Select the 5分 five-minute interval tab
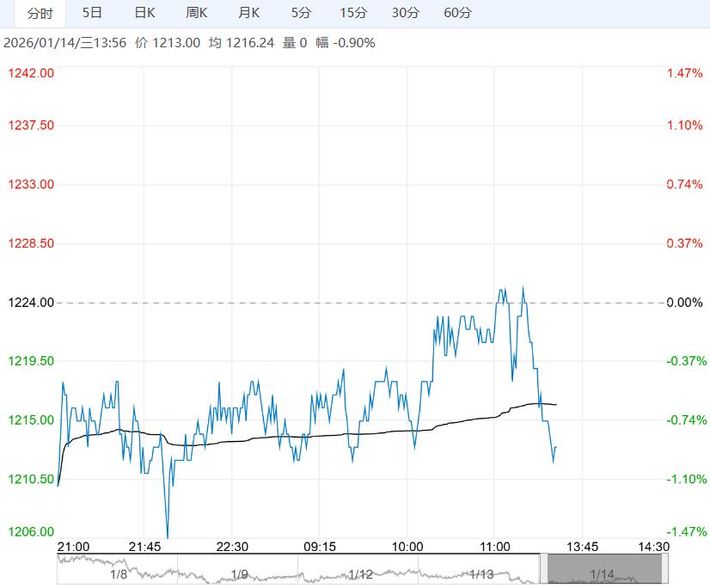 (302, 13)
